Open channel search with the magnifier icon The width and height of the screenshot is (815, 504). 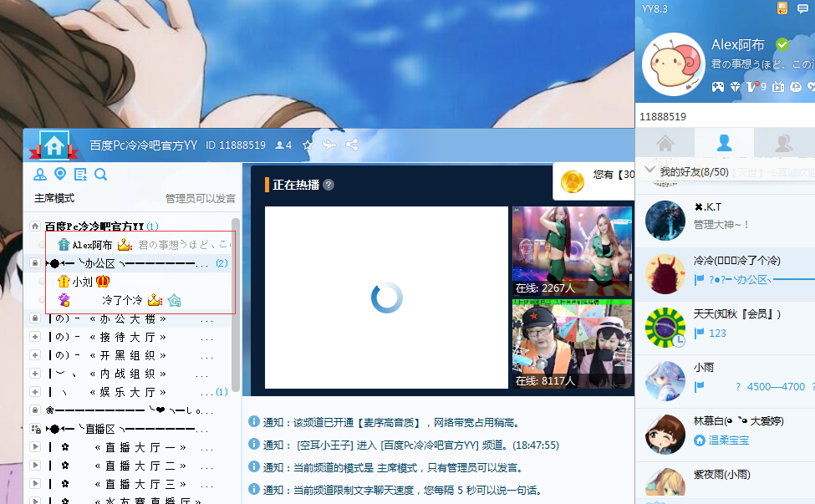[101, 175]
